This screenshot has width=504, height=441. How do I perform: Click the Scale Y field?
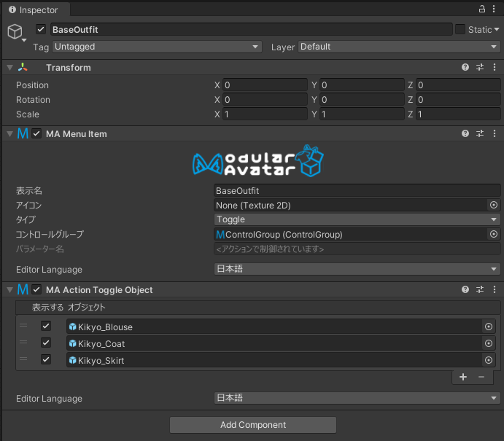point(362,114)
